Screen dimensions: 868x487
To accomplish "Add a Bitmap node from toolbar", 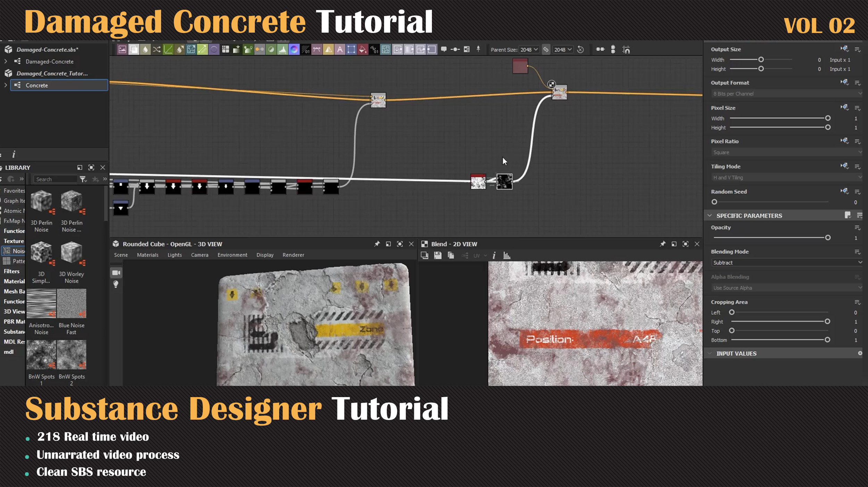I will (x=122, y=50).
